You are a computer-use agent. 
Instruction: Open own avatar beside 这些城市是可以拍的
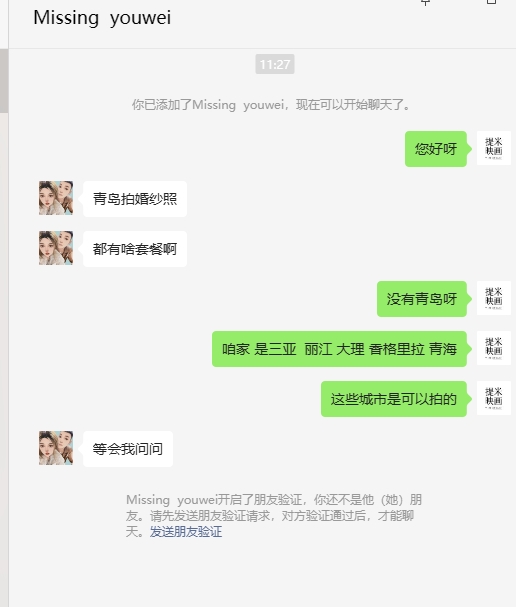point(494,398)
